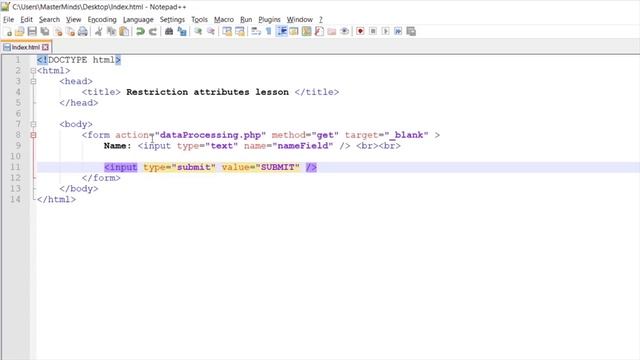This screenshot has height=360, width=640.
Task: Open the Search menu
Action: tap(49, 20)
